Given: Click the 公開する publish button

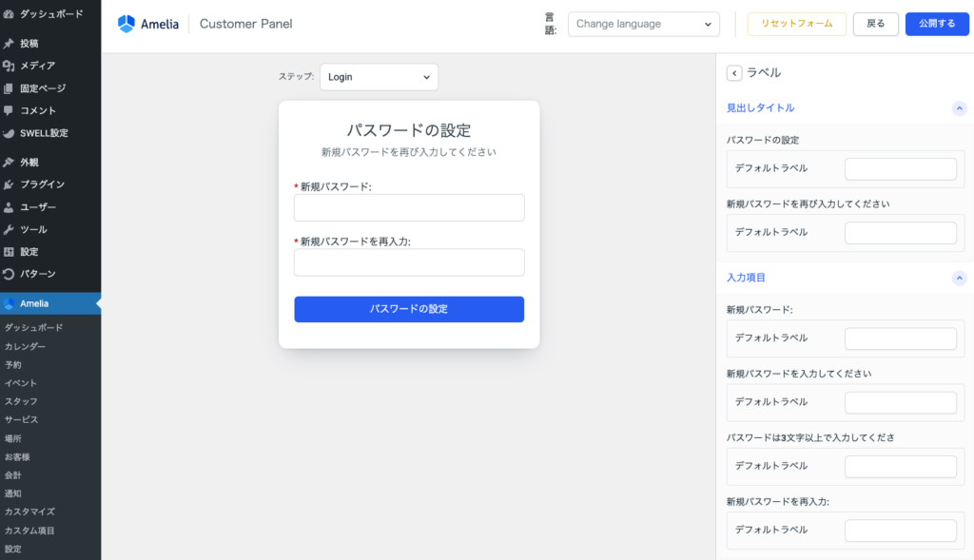Looking at the screenshot, I should point(936,24).
